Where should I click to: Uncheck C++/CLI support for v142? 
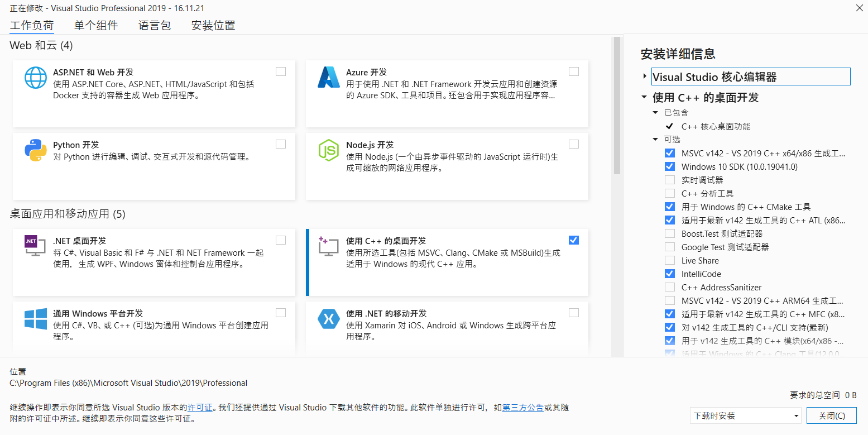[x=670, y=327]
